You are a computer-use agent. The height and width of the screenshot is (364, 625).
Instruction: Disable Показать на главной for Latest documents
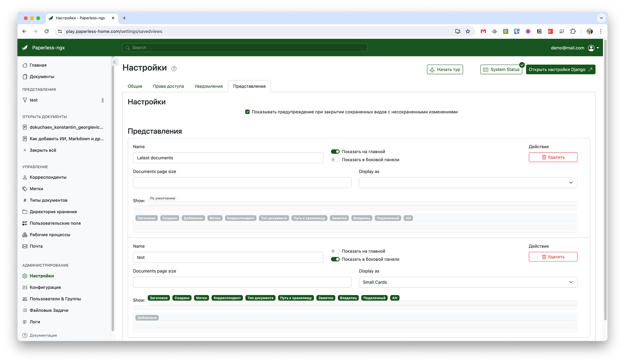coord(335,152)
